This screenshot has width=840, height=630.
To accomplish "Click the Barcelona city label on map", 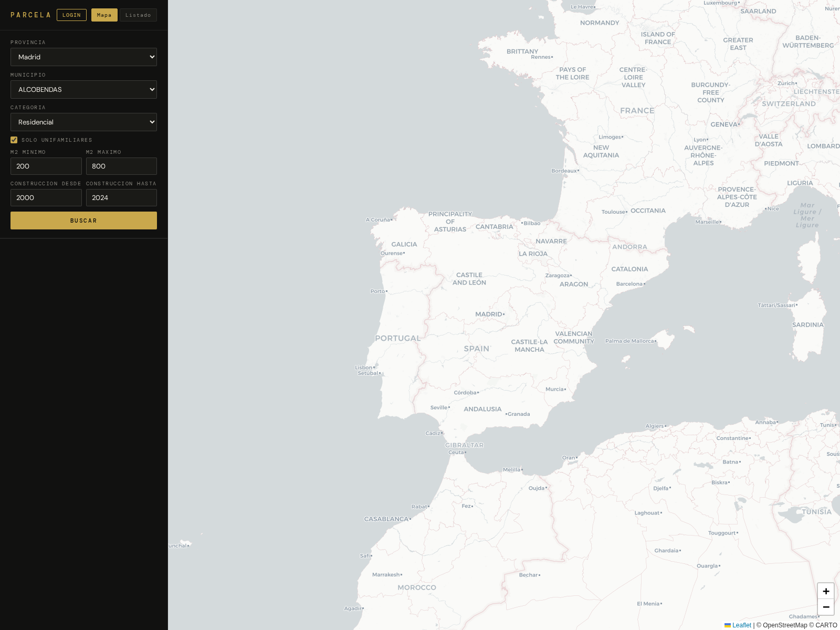I will click(629, 284).
